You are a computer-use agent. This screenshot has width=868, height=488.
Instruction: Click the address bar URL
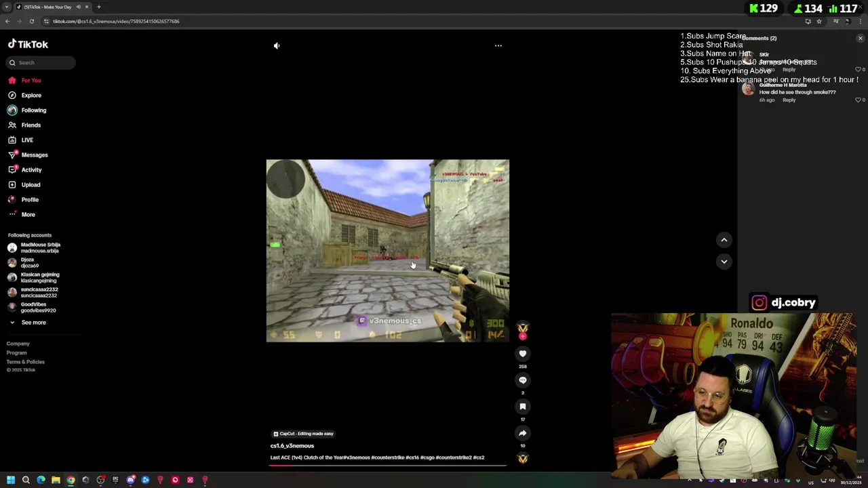click(116, 21)
